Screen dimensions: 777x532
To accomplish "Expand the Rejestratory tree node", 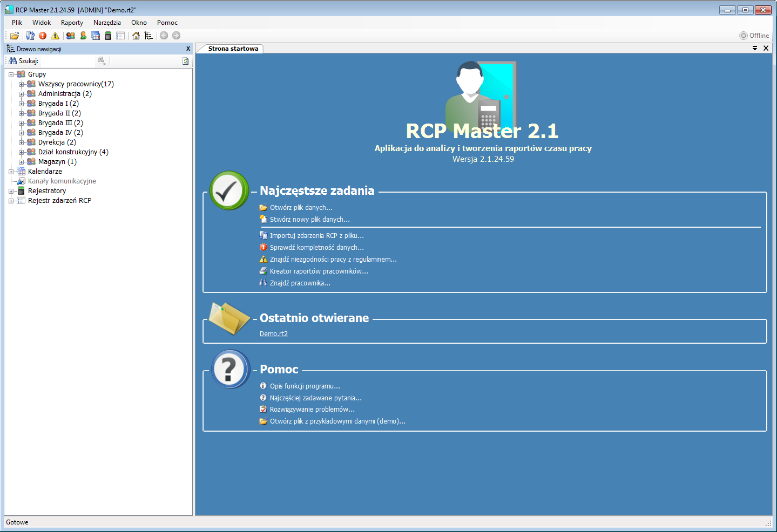I will tap(11, 191).
